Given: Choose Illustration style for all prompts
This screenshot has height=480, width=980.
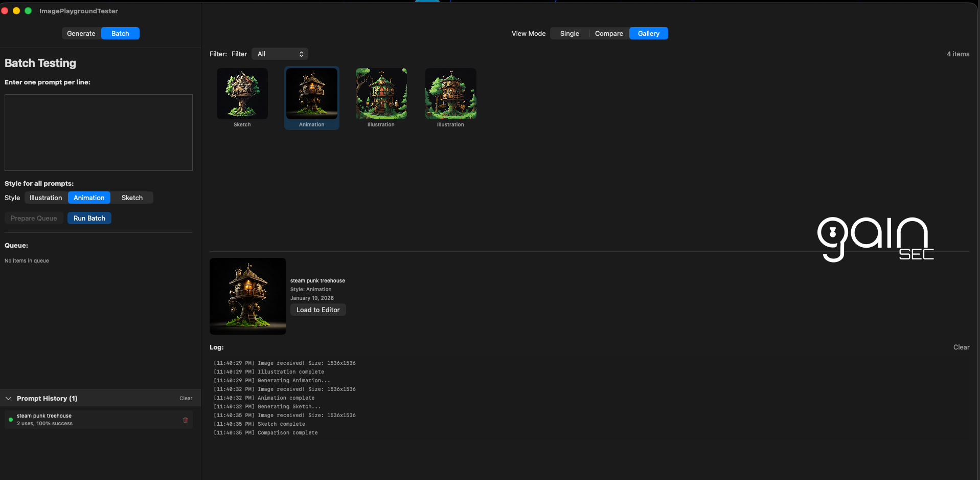Looking at the screenshot, I should pyautogui.click(x=46, y=198).
